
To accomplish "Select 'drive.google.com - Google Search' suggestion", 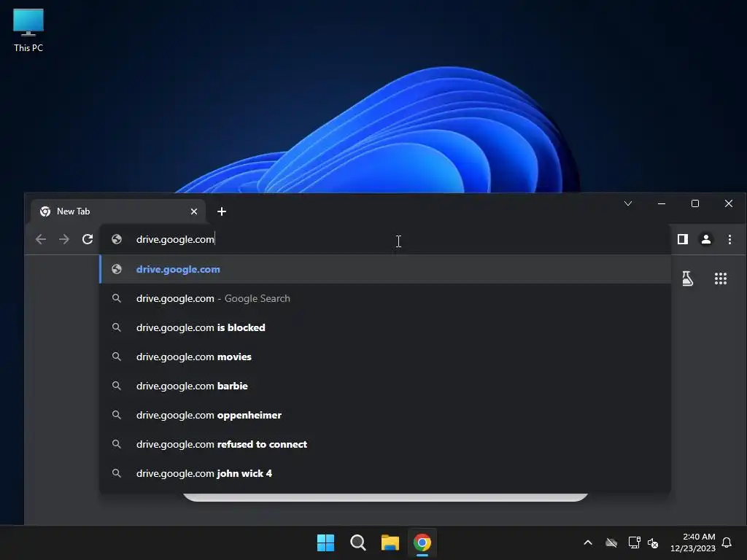I will pyautogui.click(x=385, y=298).
